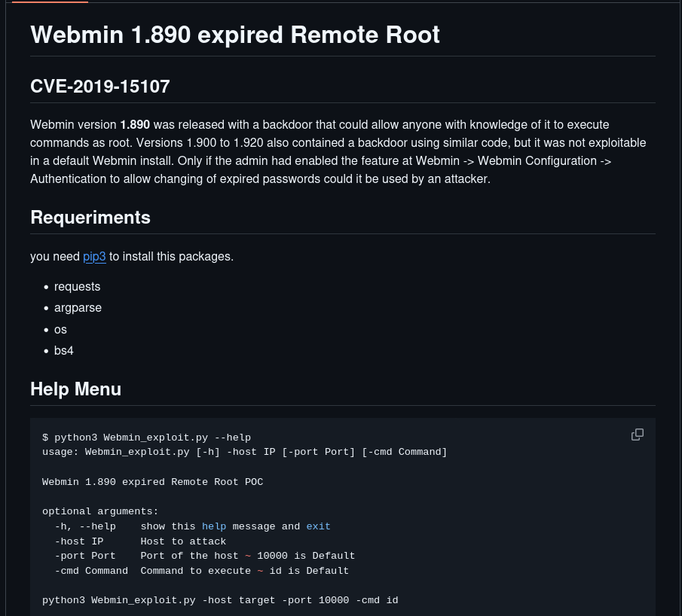Click the blue help keyword in code

[214, 526]
